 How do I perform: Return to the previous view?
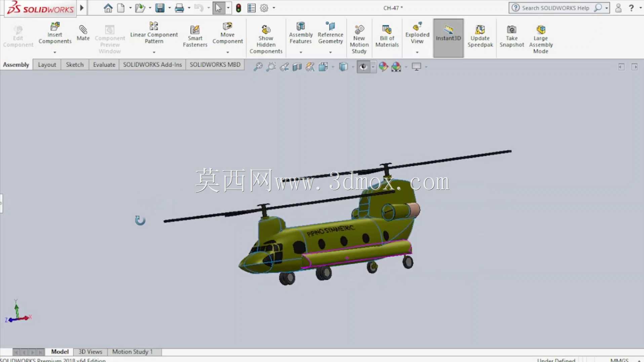pyautogui.click(x=284, y=67)
